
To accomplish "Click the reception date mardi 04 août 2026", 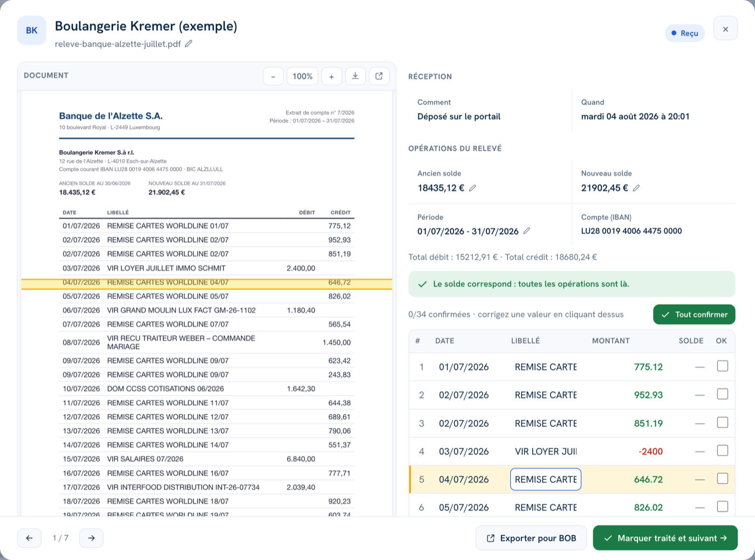I will pyautogui.click(x=635, y=117).
